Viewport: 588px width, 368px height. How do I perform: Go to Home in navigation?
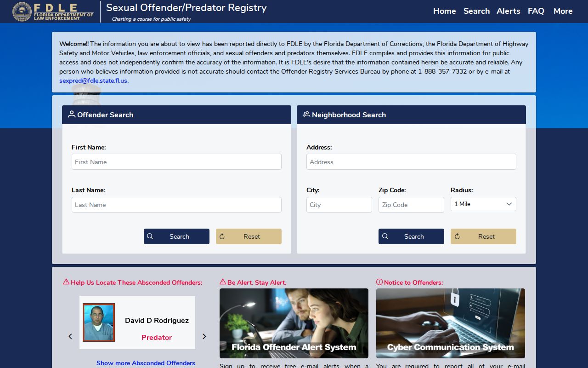coord(445,11)
